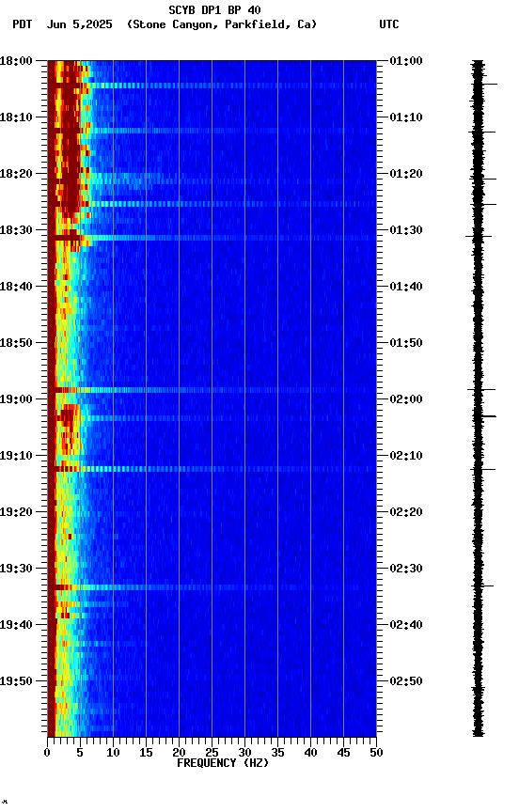Click the '18:40' PDT time label
The width and height of the screenshot is (519, 812).
[16, 287]
